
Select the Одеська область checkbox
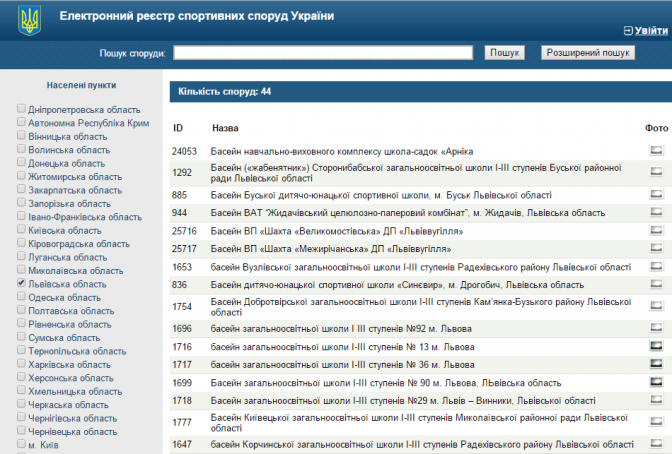(x=21, y=297)
